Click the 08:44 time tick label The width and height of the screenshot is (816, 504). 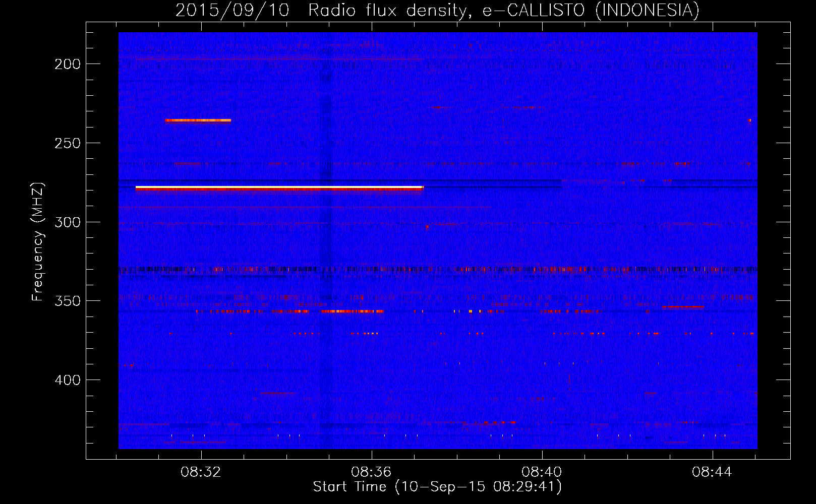712,472
